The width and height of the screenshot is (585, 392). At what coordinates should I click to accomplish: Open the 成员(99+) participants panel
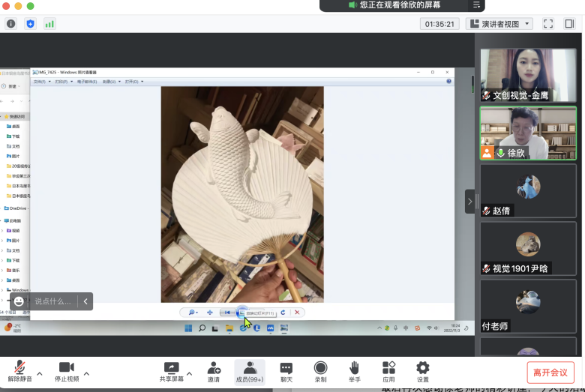[x=250, y=372]
